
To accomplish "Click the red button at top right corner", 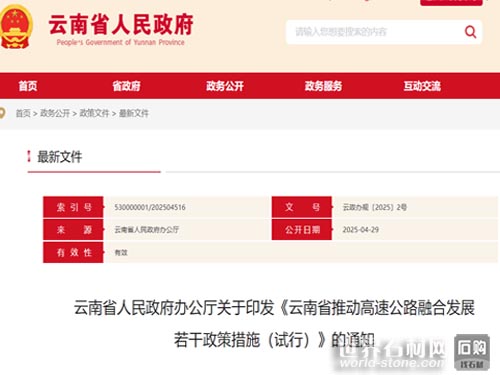I will (x=451, y=3).
